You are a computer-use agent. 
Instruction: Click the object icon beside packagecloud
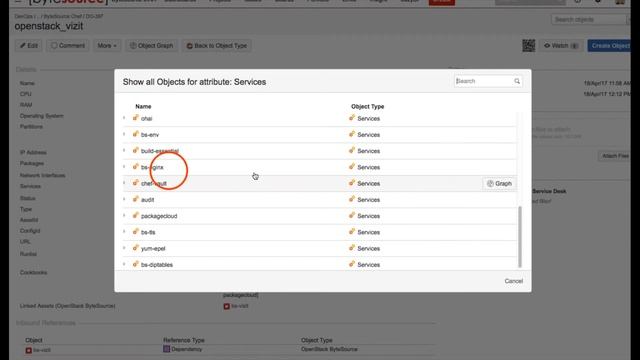coord(136,215)
